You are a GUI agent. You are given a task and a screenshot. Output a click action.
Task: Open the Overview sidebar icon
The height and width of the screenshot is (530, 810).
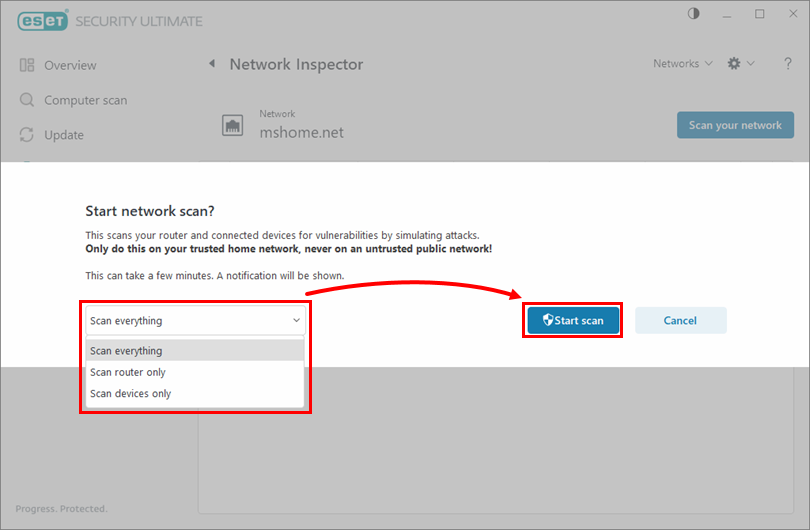27,65
